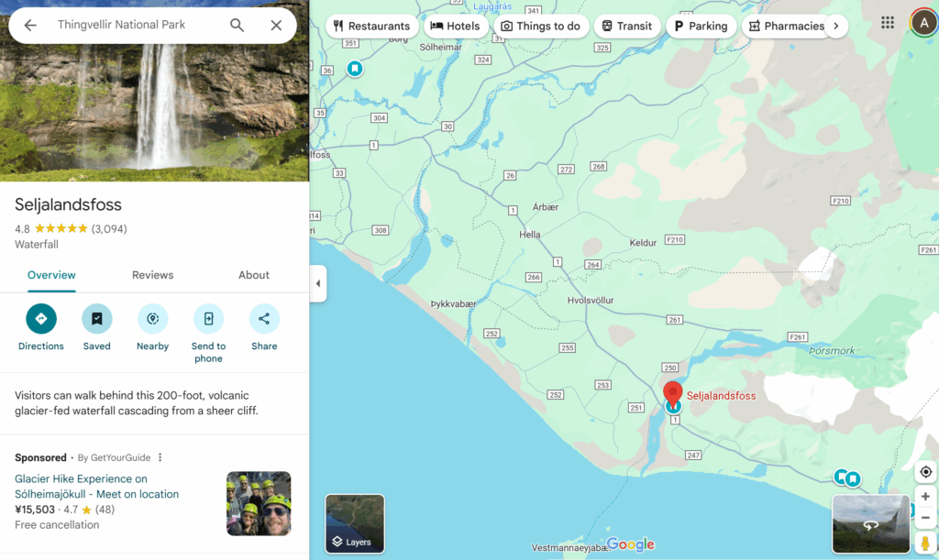
Task: Select the Pharmacies chip
Action: pos(786,27)
